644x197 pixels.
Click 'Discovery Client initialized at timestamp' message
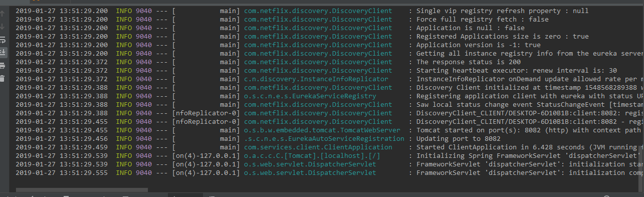(x=530, y=87)
